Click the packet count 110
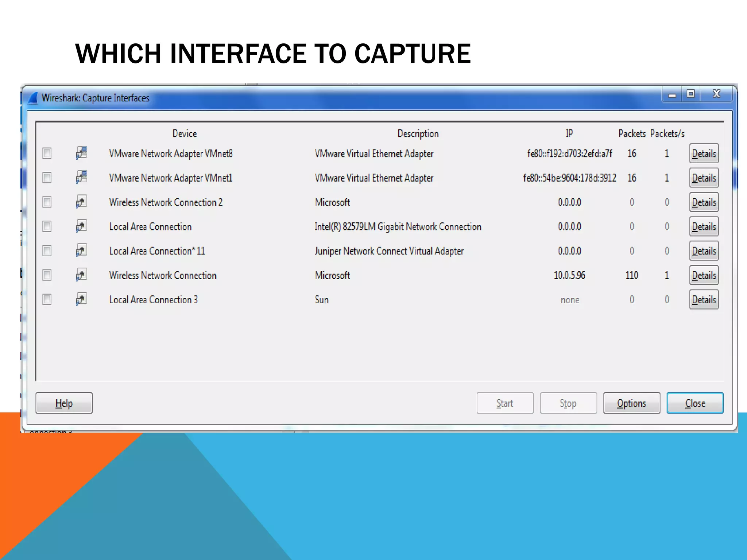This screenshot has width=747, height=560. click(x=632, y=275)
